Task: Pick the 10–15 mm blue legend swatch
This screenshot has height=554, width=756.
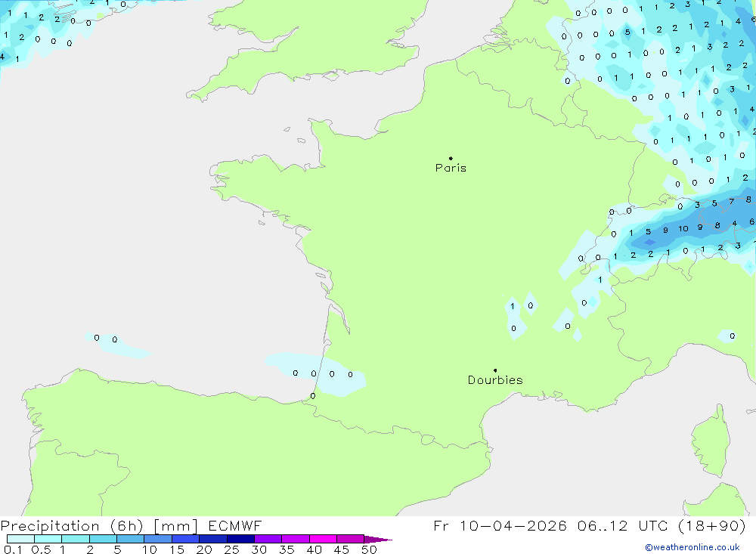Action: tap(158, 539)
